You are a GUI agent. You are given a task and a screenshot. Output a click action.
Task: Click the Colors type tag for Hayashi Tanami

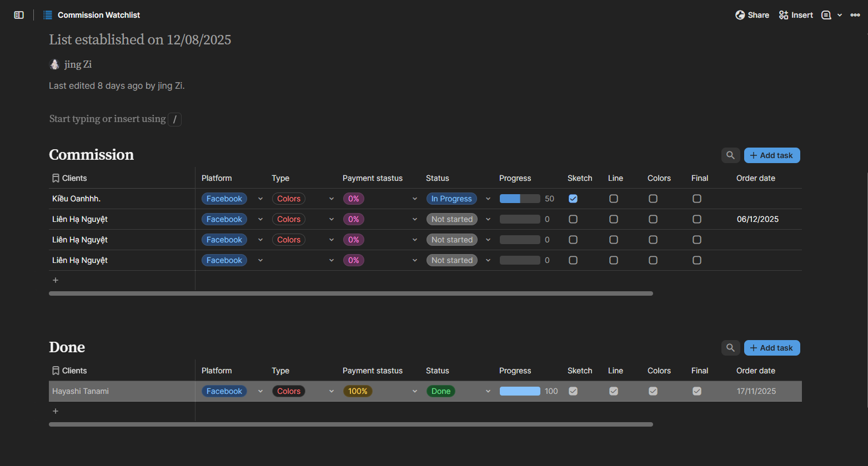coord(289,391)
